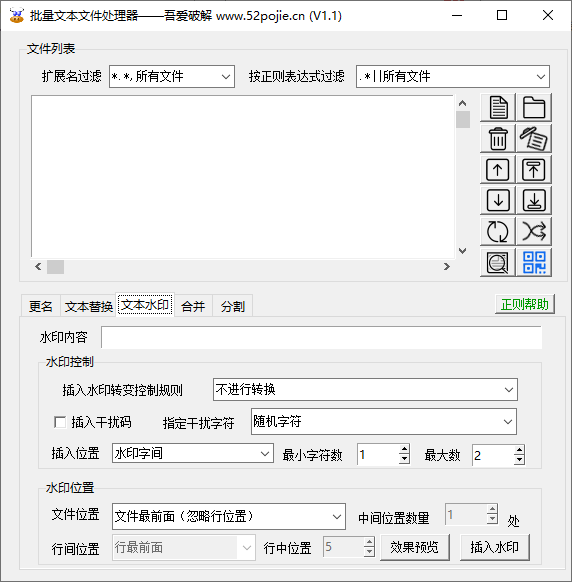This screenshot has height=582, width=572.
Task: Open the 文件位置 dropdown
Action: 229,516
